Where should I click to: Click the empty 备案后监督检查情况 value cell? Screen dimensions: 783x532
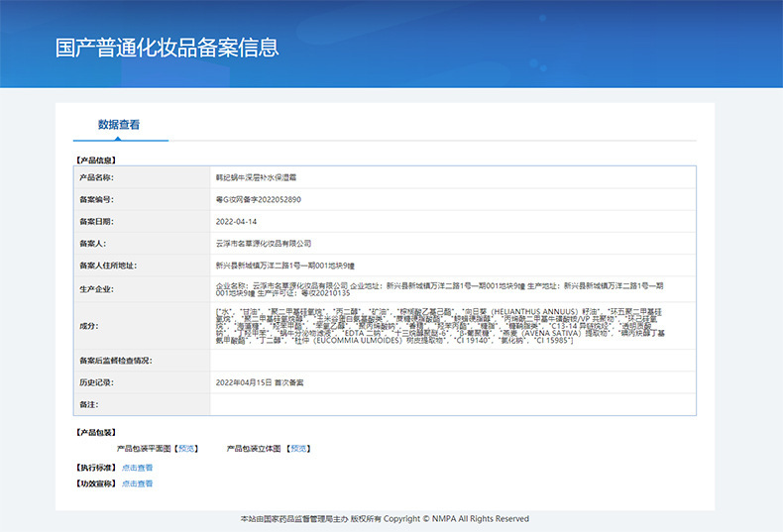(x=452, y=361)
